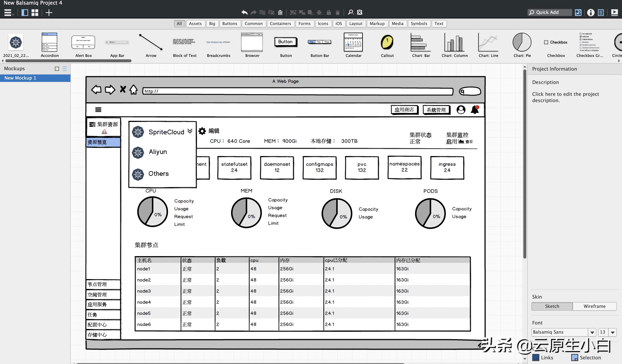The width and height of the screenshot is (622, 364).
Task: Click the Paste clipboard icon
Action: pos(280,12)
